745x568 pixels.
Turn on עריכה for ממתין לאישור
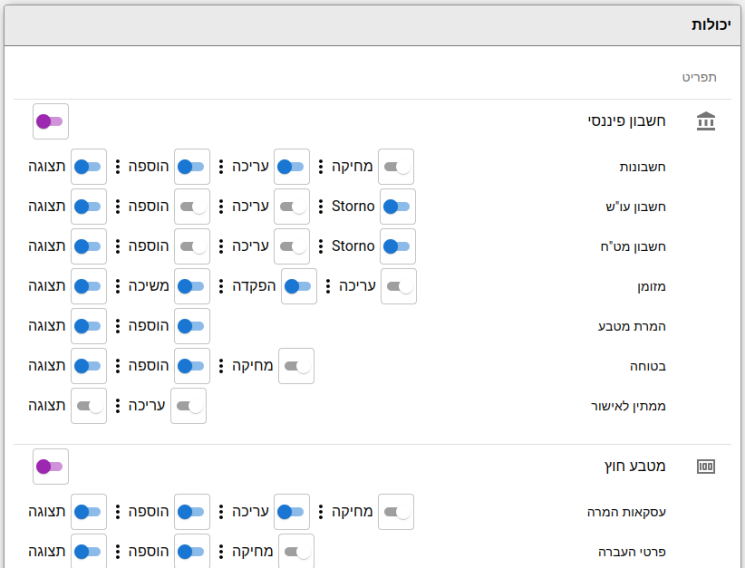pyautogui.click(x=189, y=406)
